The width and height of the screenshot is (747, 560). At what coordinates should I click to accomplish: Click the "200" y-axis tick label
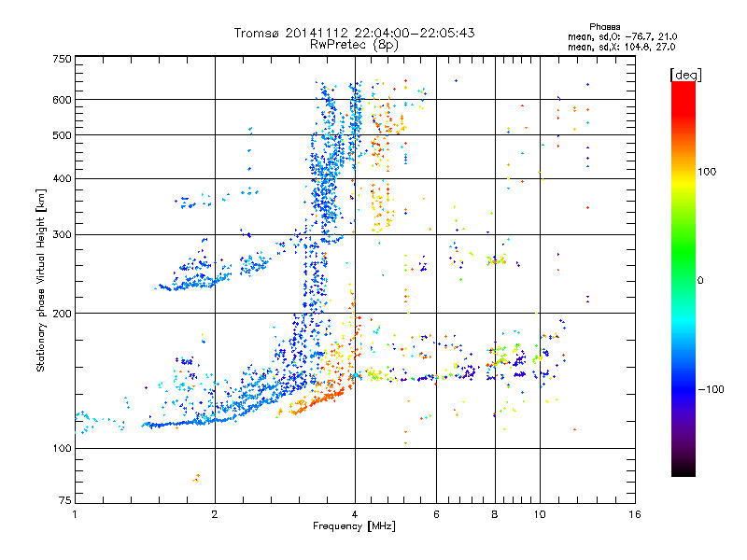tap(62, 314)
